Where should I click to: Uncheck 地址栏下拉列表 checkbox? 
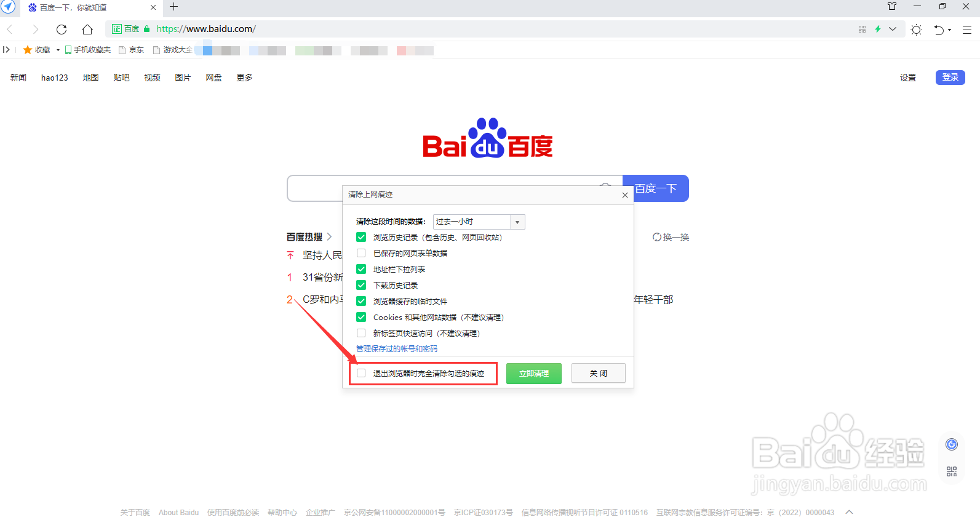[361, 269]
